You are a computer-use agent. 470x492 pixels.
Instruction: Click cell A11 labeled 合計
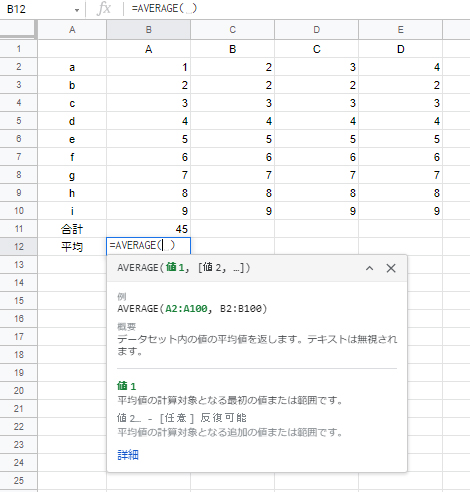point(72,229)
